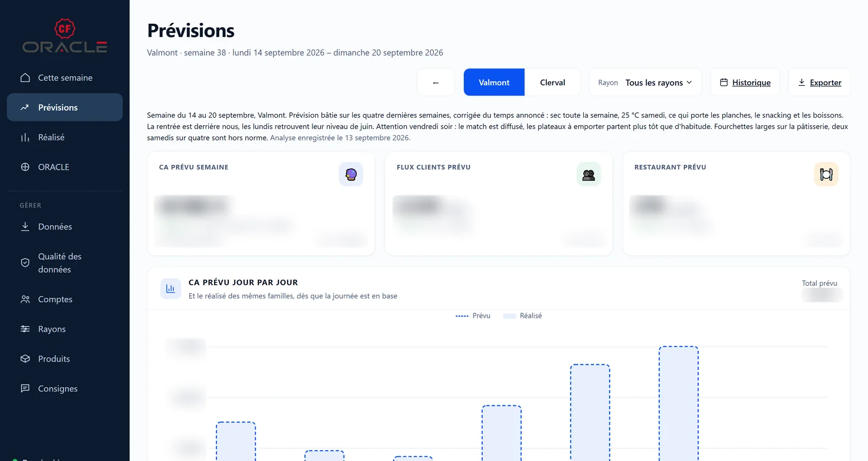868x461 pixels.
Task: Click the plate icon in Restaurant prévu card
Action: click(x=826, y=174)
